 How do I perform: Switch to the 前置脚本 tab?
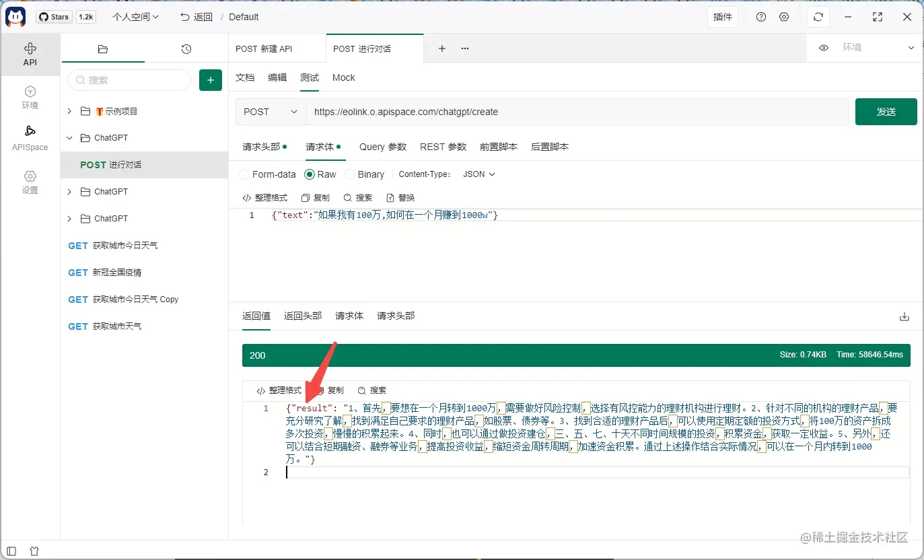coord(499,147)
